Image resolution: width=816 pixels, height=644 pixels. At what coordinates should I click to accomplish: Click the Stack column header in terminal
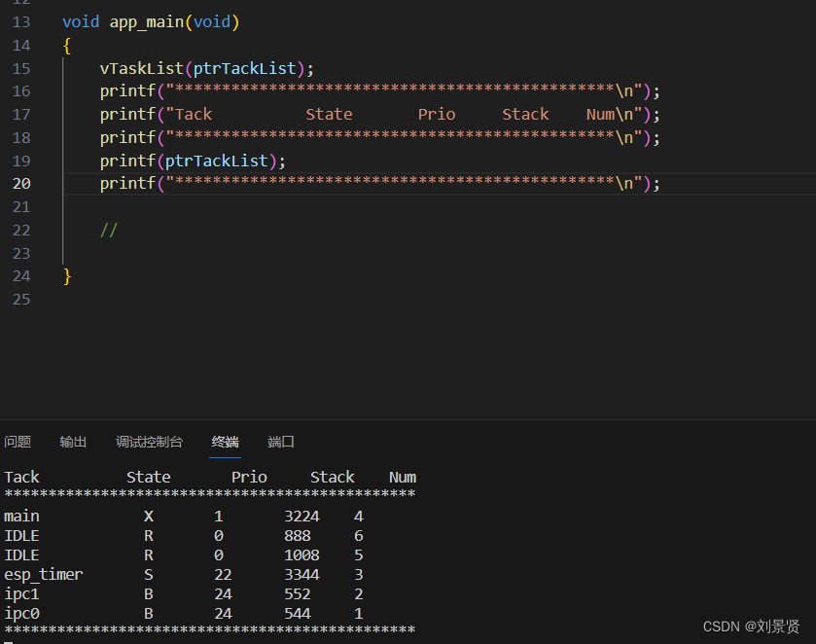tap(332, 477)
